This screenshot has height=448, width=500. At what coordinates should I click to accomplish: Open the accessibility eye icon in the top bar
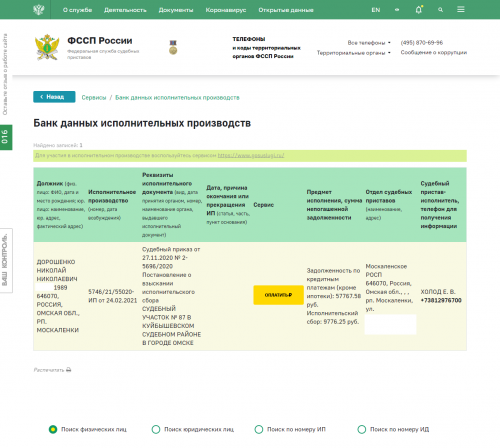[397, 10]
